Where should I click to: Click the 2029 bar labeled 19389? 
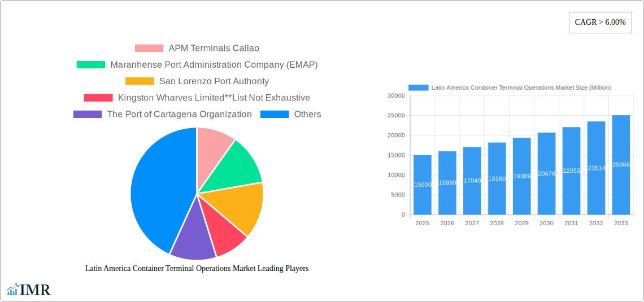click(521, 176)
